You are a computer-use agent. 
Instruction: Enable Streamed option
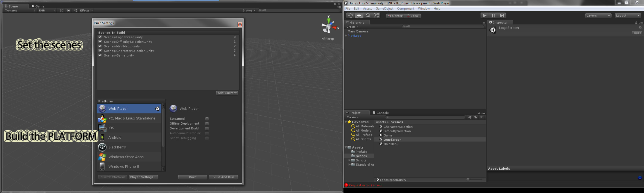(x=207, y=119)
